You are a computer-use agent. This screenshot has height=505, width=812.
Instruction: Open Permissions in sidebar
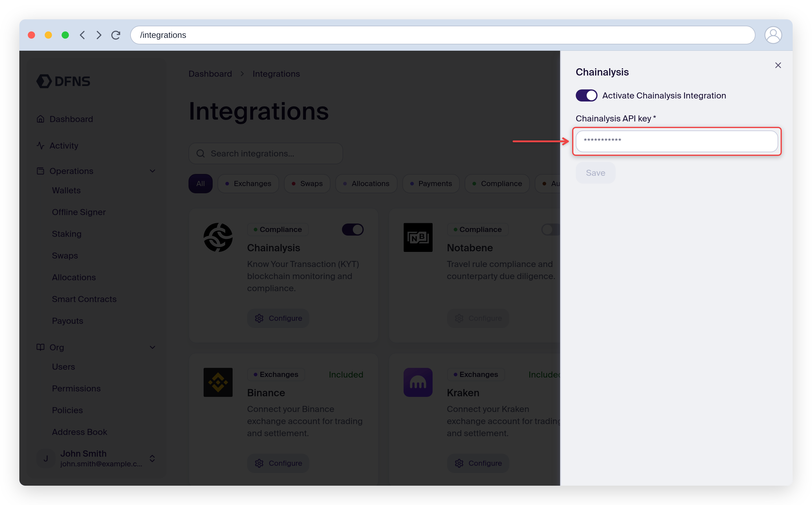coord(76,388)
